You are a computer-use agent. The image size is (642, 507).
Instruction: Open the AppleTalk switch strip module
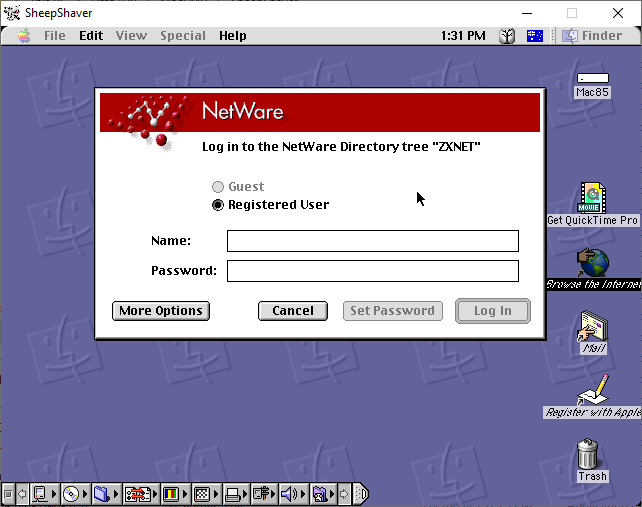(45, 494)
